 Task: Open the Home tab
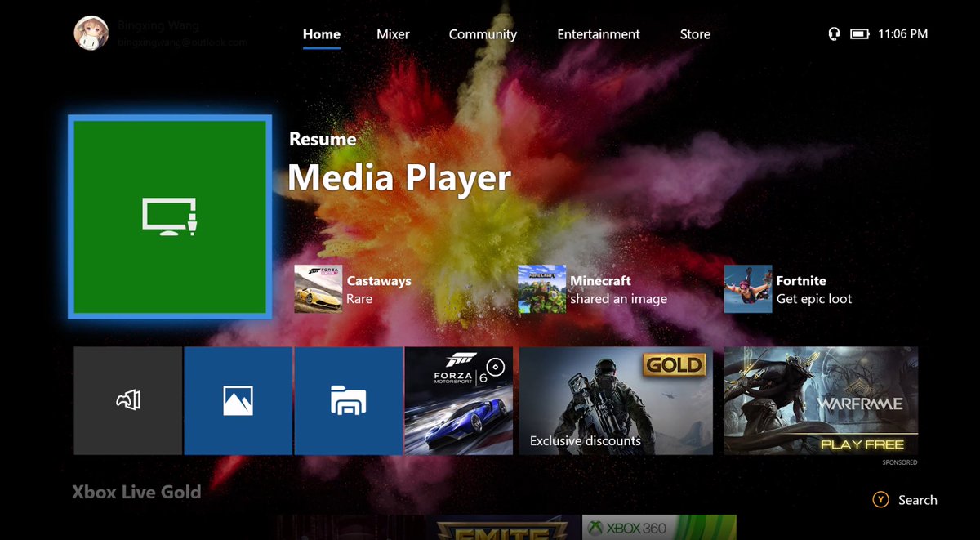(322, 34)
